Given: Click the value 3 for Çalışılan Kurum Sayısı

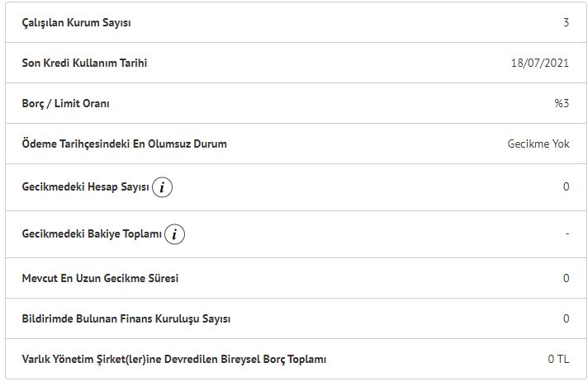Looking at the screenshot, I should (566, 22).
